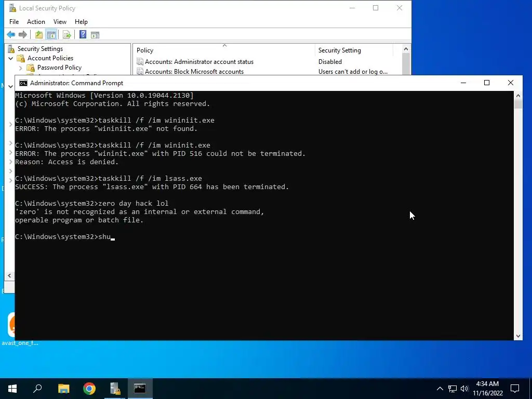Screen dimensions: 532x399
Task: Click the Command Prompt vertical scroll thumb
Action: click(518, 104)
